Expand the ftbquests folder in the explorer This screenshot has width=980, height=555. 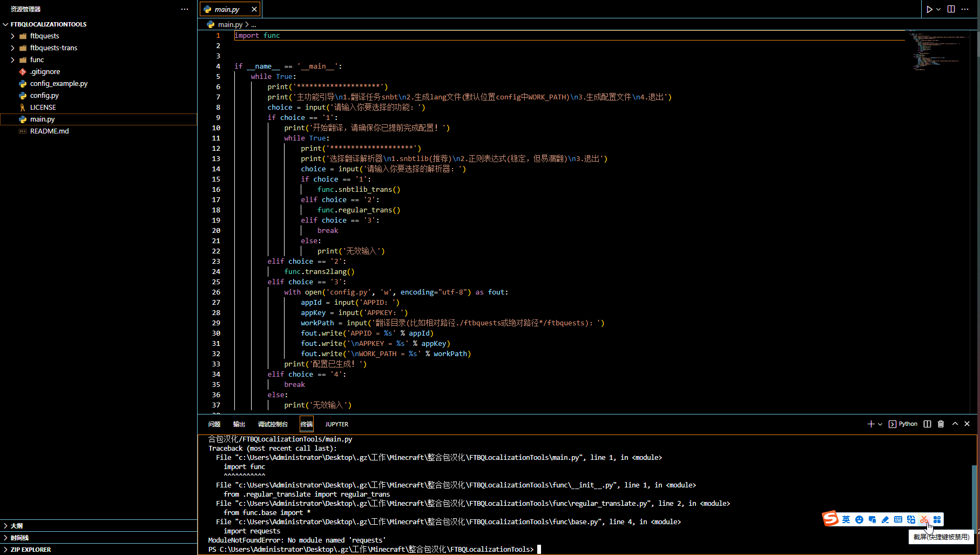click(x=12, y=36)
